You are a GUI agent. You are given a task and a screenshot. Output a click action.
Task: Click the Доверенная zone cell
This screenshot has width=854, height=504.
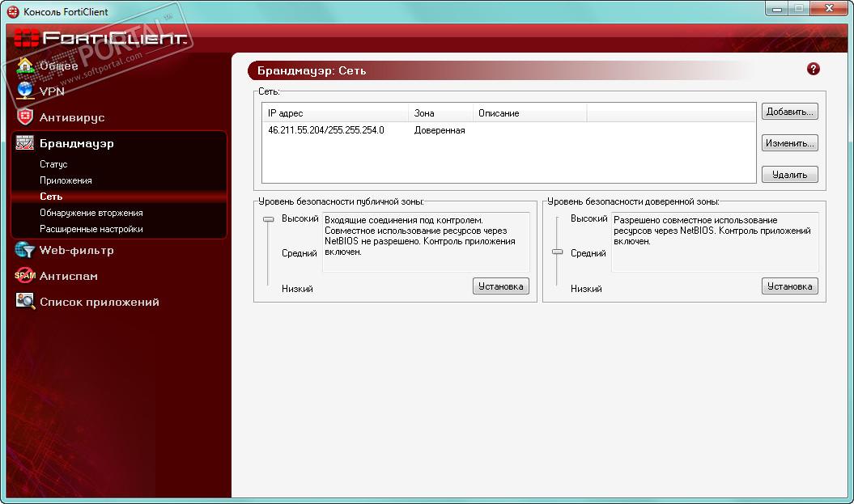tap(440, 130)
